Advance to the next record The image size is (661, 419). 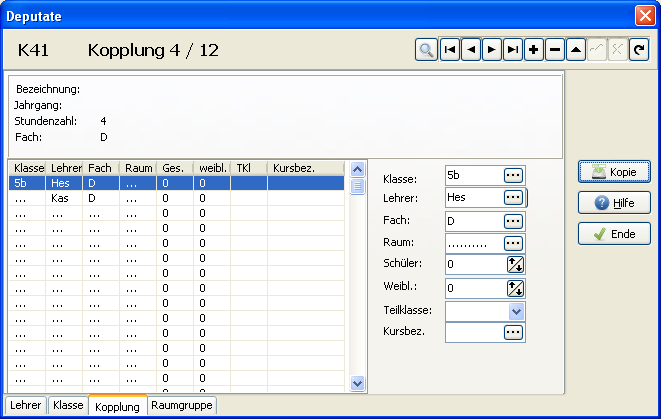(x=491, y=50)
